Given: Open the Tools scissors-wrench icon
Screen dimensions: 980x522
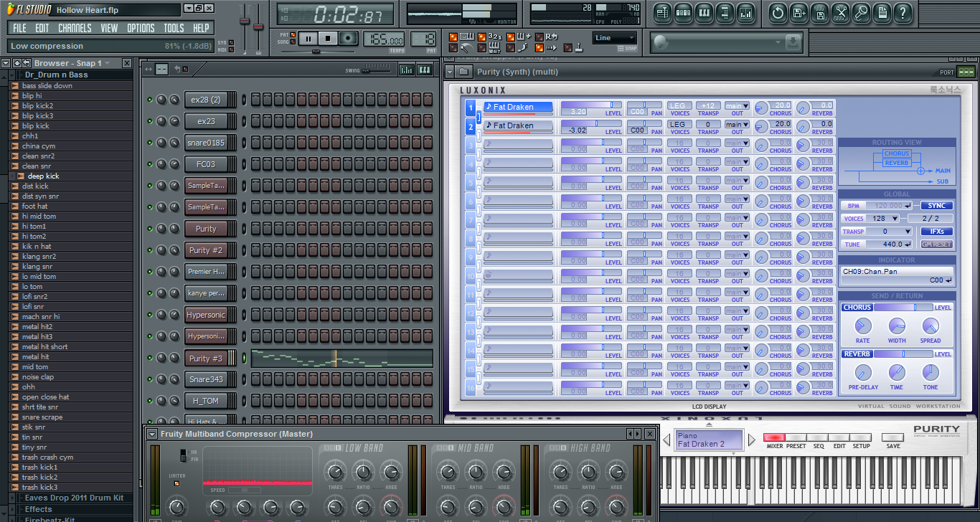Looking at the screenshot, I should click(841, 12).
